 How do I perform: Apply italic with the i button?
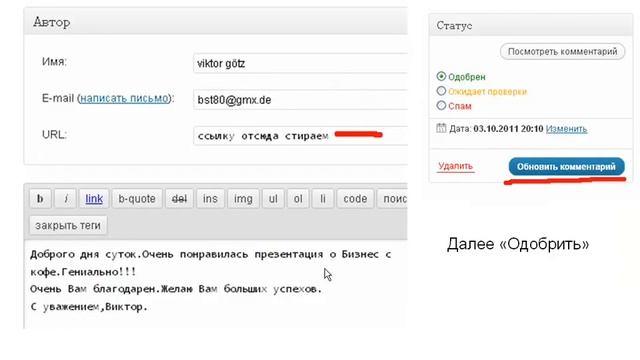pos(66,199)
